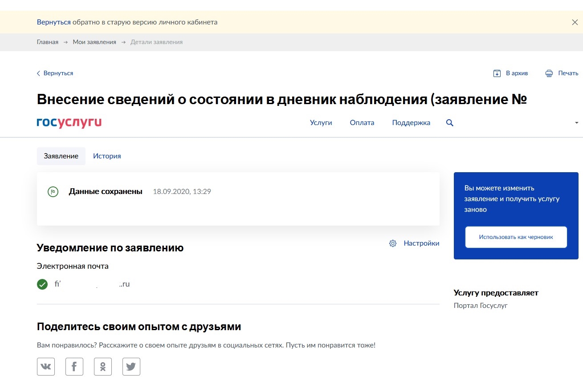Click the email address ending in .ru

point(92,284)
